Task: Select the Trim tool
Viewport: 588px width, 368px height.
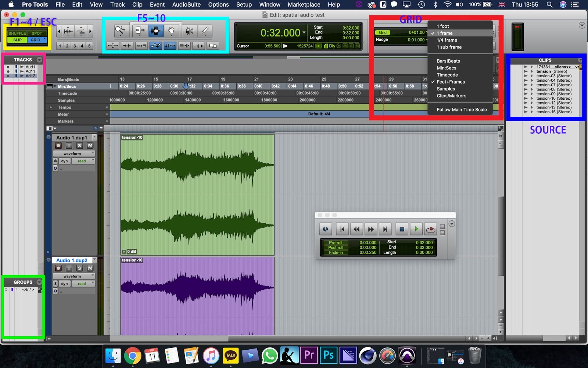Action: [140, 31]
